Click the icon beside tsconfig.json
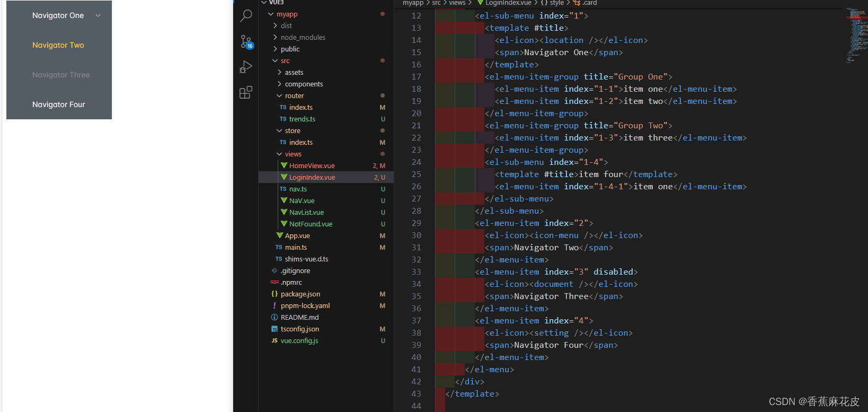 [274, 329]
